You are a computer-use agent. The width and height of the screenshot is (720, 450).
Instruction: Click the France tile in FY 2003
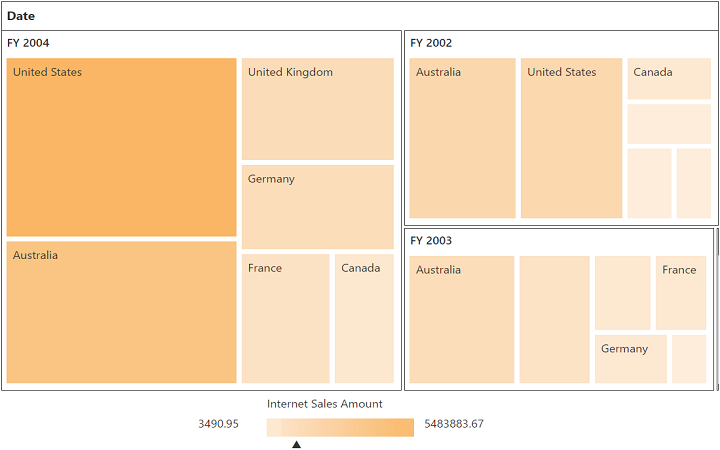click(x=681, y=293)
